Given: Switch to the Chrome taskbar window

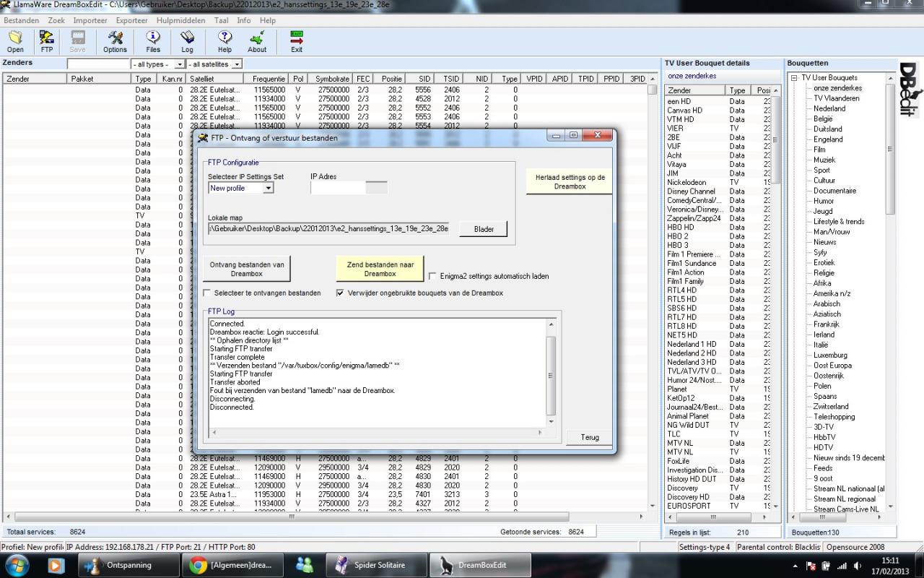Looking at the screenshot, I should 234,565.
